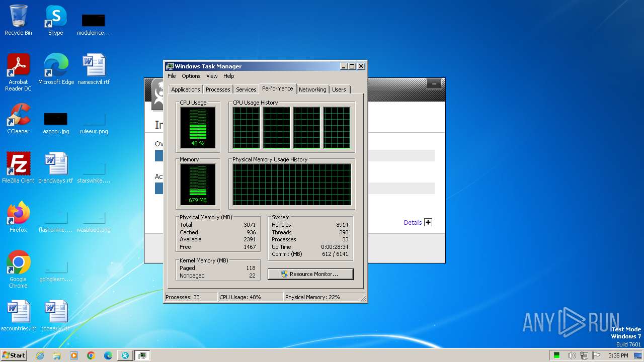The height and width of the screenshot is (362, 644).
Task: Open Microsoft Edge desktop shortcut
Action: pyautogui.click(x=56, y=69)
